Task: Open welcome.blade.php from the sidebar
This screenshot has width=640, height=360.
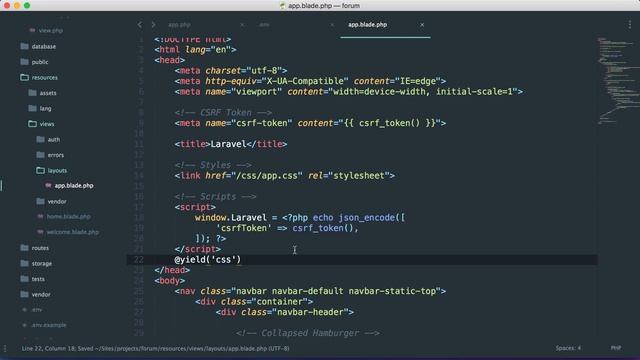Action: tap(73, 232)
